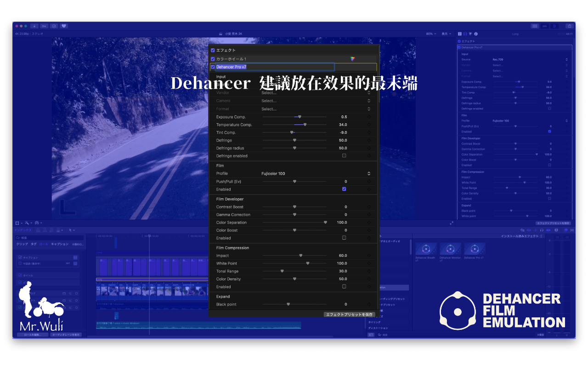Viewport: 588px width, 368px height.
Task: Toggle the inspector layout icon in toolbar
Action: [x=555, y=26]
